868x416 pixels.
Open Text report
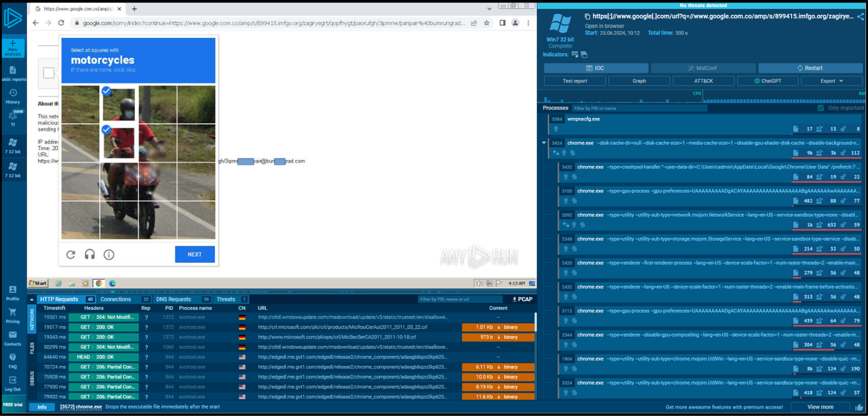click(575, 81)
